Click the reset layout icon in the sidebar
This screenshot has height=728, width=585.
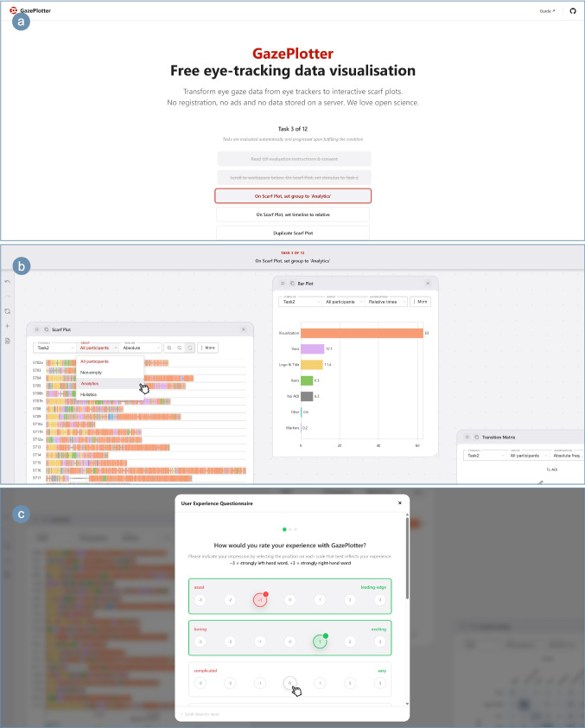pyautogui.click(x=7, y=311)
